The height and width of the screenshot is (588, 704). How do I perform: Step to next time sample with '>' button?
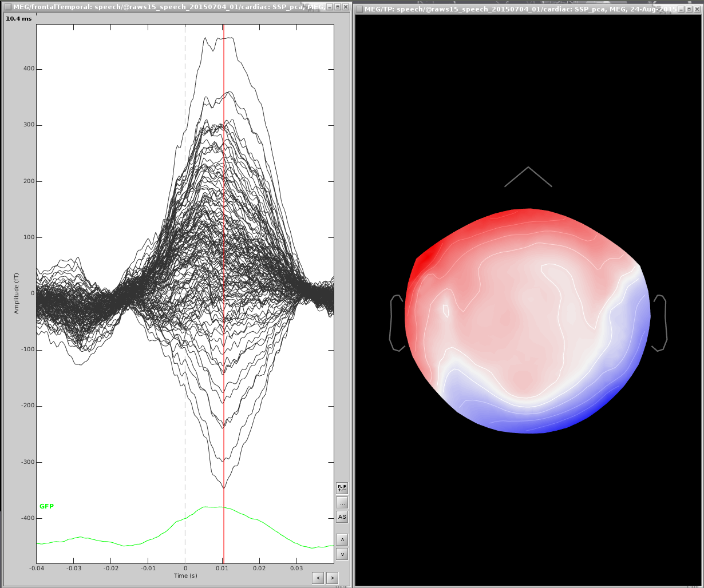click(333, 578)
